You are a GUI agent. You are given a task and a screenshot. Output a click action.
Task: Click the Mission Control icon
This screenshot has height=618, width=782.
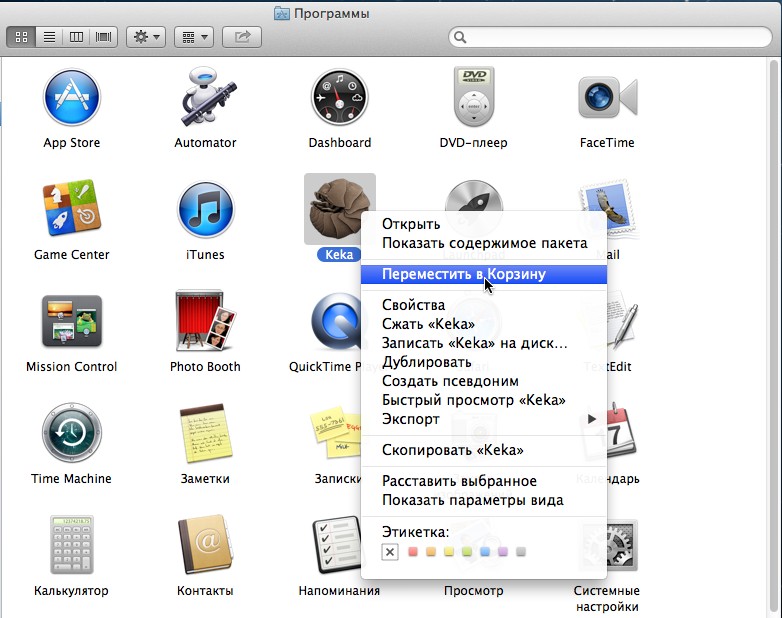tap(72, 321)
